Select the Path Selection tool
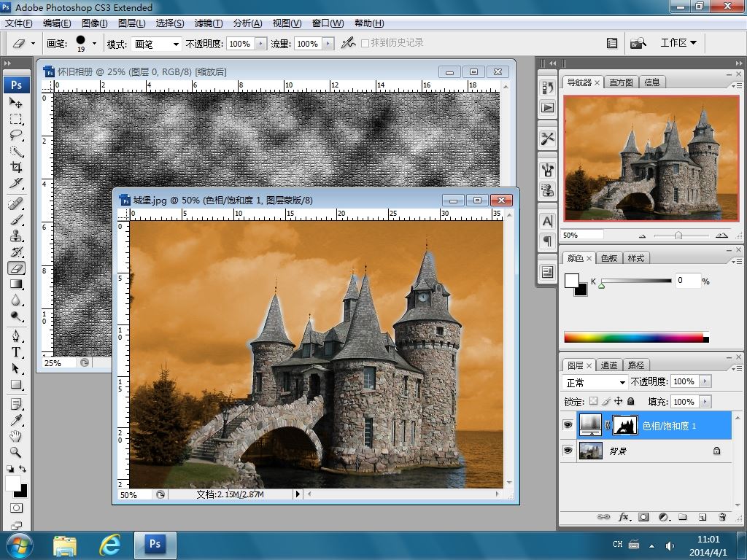This screenshot has height=560, width=747. [16, 368]
